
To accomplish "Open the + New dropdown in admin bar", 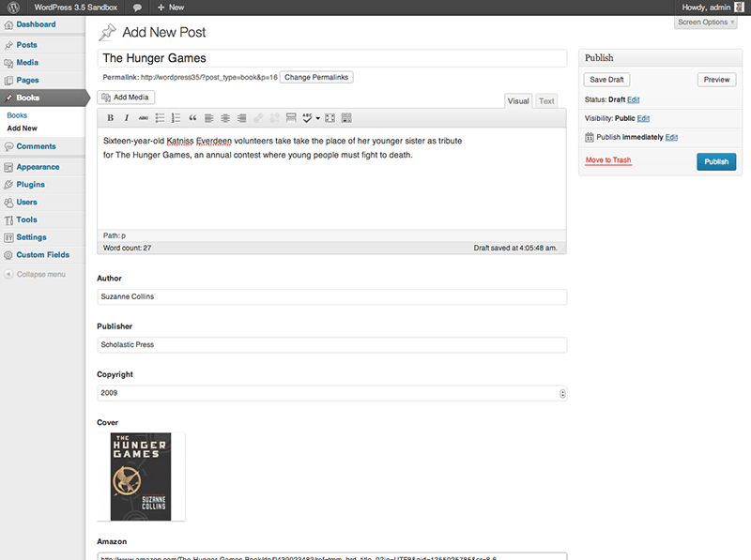I will [171, 8].
